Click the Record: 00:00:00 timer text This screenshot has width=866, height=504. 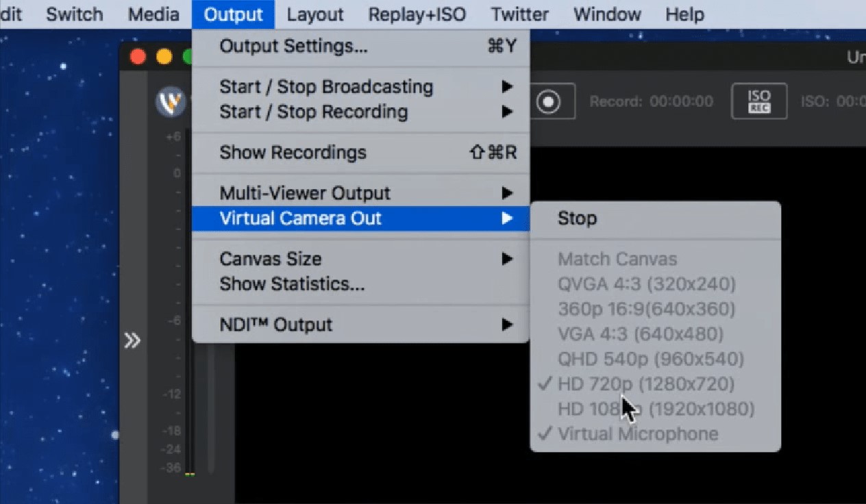coord(651,101)
